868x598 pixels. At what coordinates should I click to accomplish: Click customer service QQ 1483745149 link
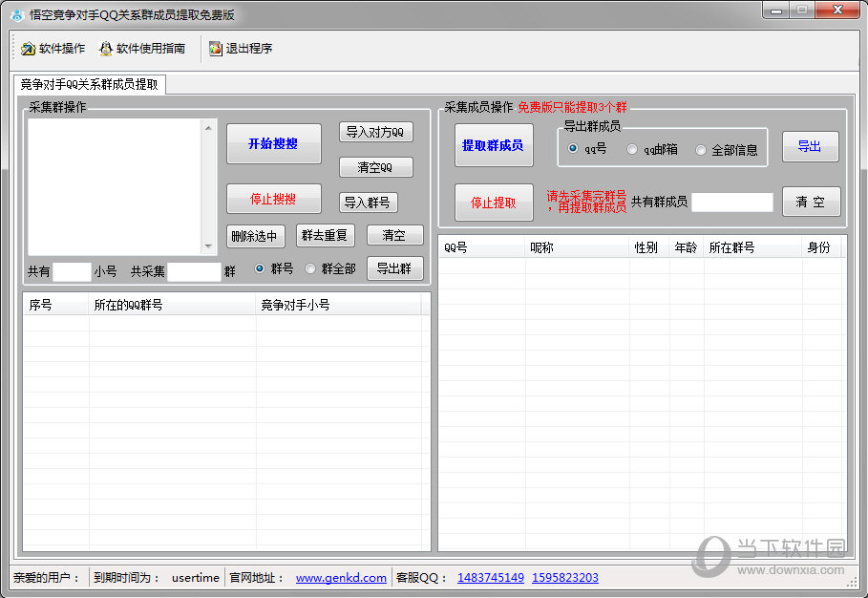pos(490,578)
